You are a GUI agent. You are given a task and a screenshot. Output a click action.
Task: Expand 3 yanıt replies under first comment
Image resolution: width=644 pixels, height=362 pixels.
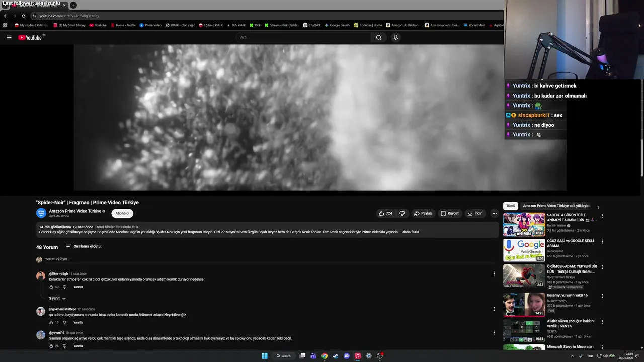[57, 298]
